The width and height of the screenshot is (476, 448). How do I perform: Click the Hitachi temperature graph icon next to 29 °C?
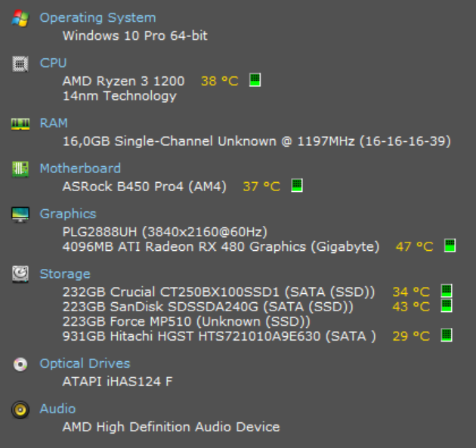447,335
